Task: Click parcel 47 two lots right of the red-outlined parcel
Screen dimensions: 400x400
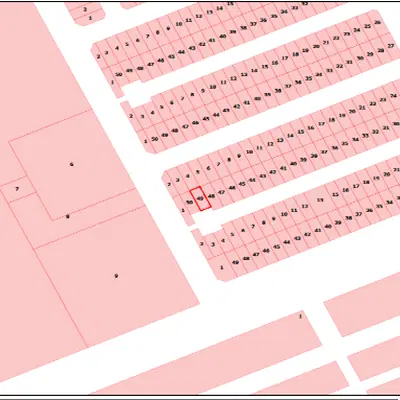Action: coord(221,193)
